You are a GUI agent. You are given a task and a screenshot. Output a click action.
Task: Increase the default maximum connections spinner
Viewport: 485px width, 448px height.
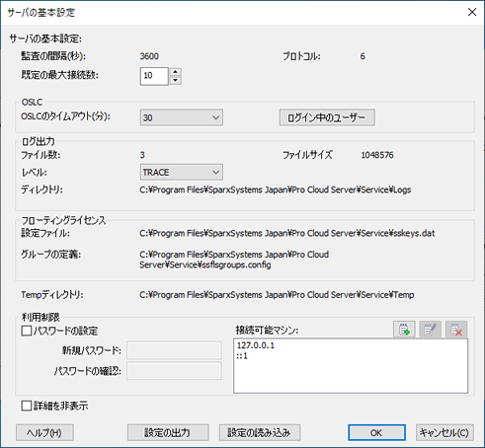(175, 72)
